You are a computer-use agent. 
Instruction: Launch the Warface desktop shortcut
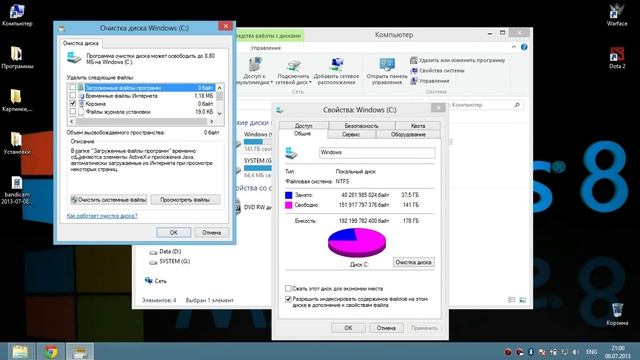pyautogui.click(x=617, y=16)
